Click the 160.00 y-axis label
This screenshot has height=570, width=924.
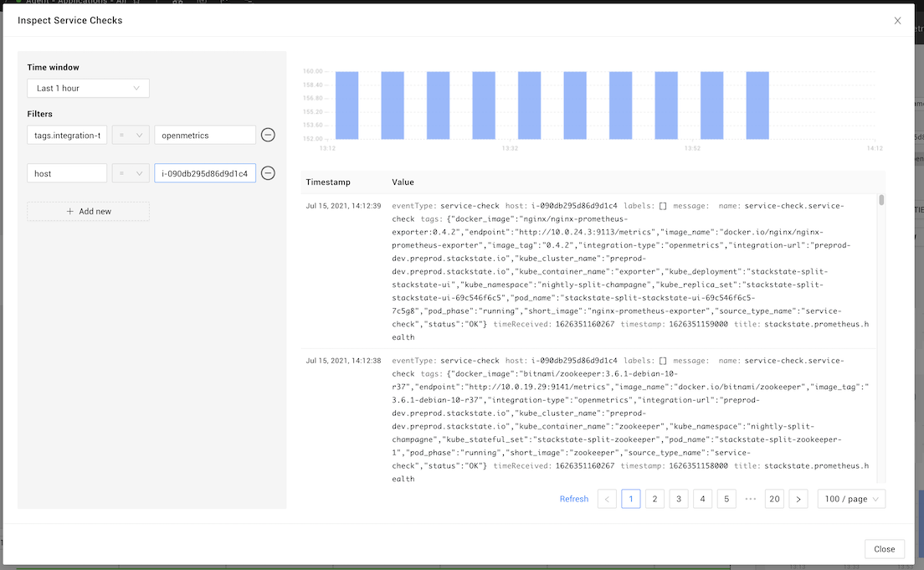coord(313,71)
